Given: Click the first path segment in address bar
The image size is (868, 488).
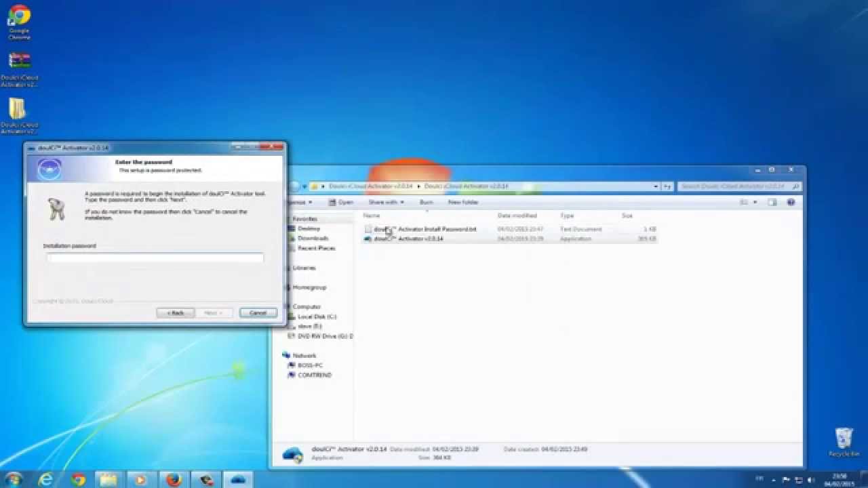Looking at the screenshot, I should pyautogui.click(x=370, y=186).
